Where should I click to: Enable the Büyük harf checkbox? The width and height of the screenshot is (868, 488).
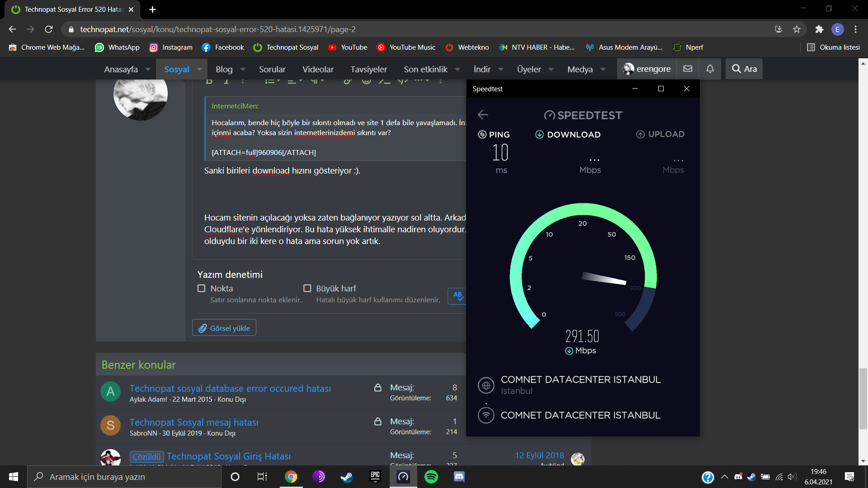[x=307, y=288]
